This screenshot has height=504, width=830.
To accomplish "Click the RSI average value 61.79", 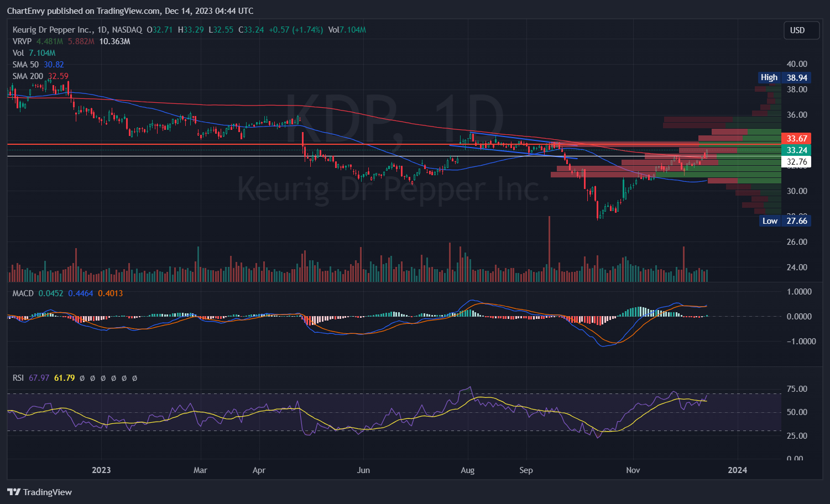I will (65, 378).
